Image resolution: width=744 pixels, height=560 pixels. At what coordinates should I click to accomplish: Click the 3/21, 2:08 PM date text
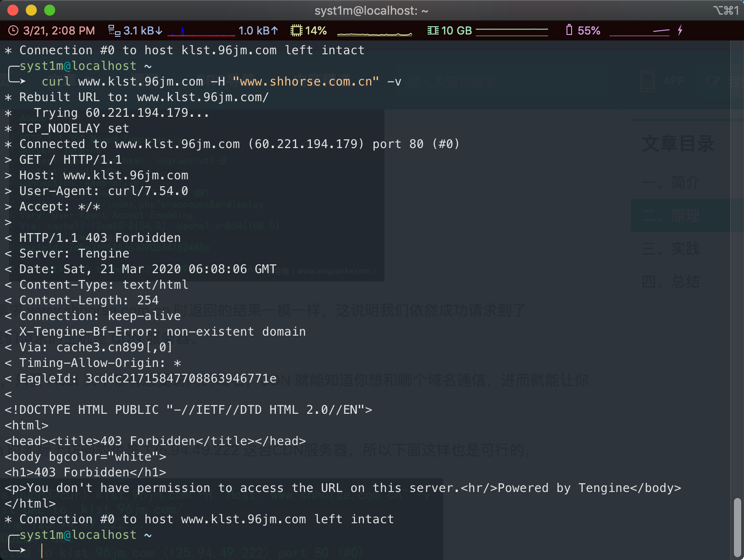(x=59, y=31)
